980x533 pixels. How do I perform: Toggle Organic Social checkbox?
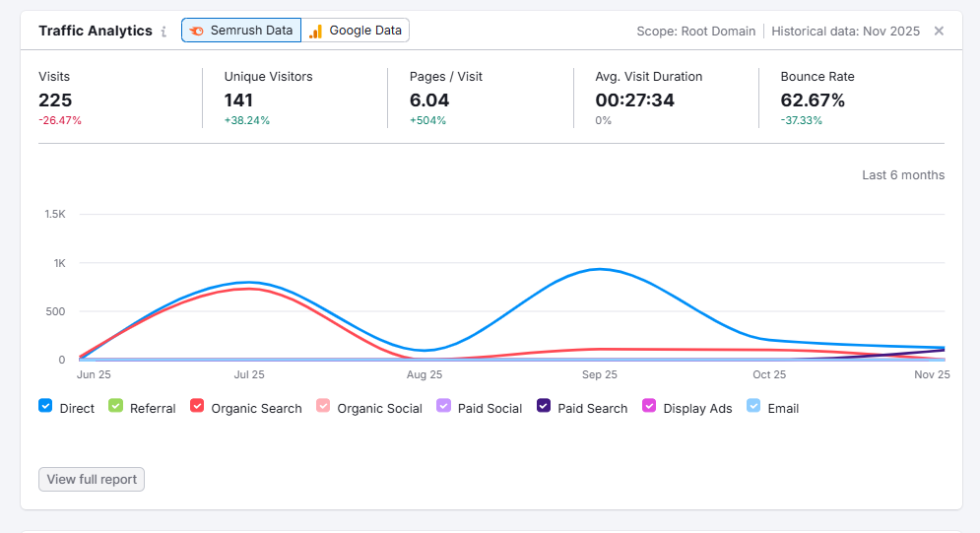(x=323, y=406)
